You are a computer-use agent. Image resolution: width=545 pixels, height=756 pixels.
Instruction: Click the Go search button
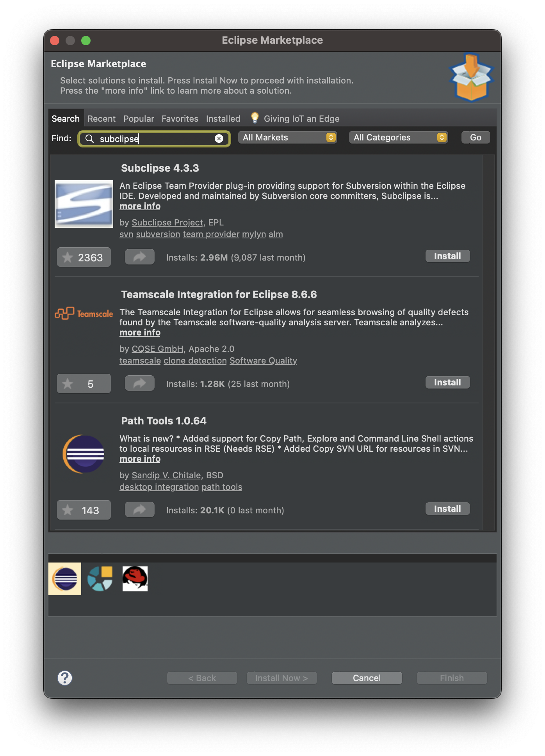(x=476, y=137)
